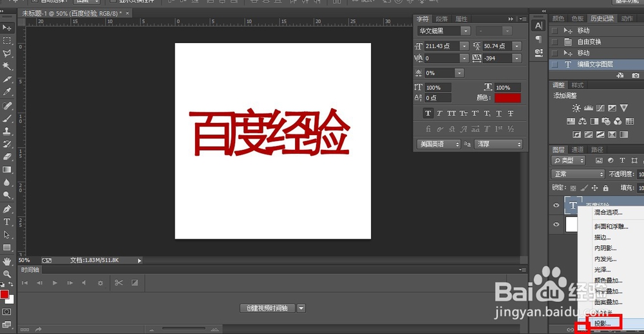The height and width of the screenshot is (334, 644).
Task: Set history brush source for 自由变换
Action: click(554, 42)
